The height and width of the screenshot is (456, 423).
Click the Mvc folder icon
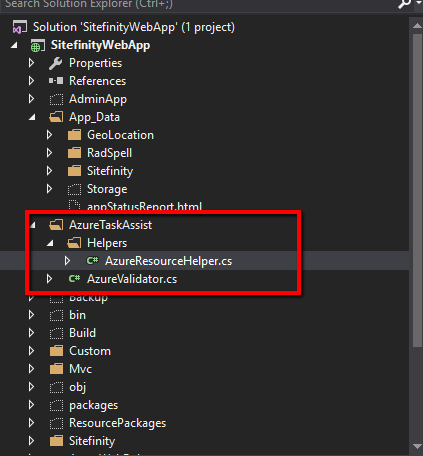click(x=56, y=369)
